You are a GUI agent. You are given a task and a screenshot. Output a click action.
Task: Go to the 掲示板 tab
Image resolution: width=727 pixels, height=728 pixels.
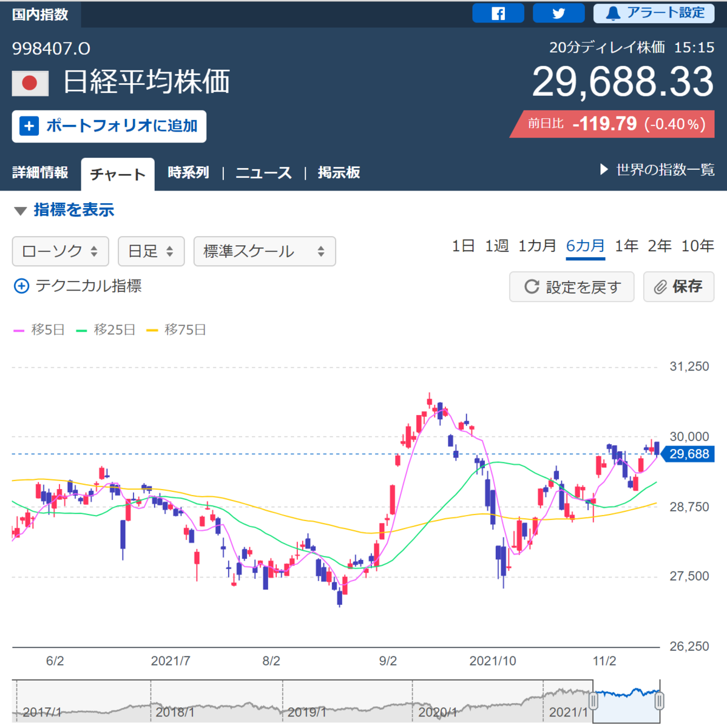click(339, 173)
